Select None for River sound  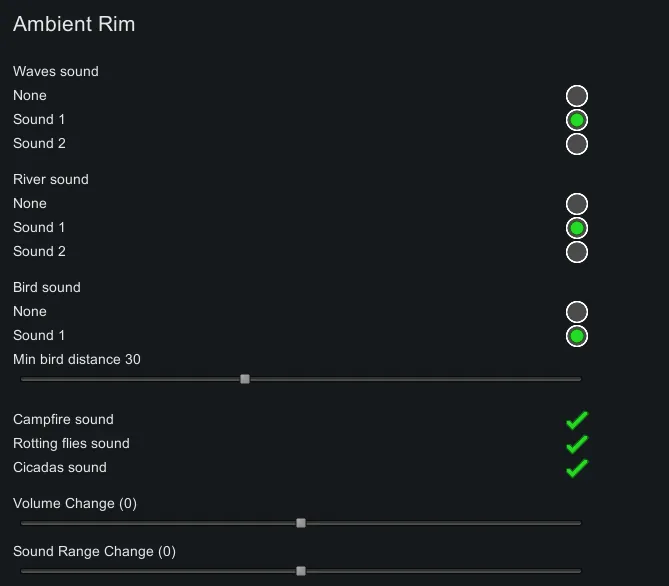pyautogui.click(x=577, y=204)
